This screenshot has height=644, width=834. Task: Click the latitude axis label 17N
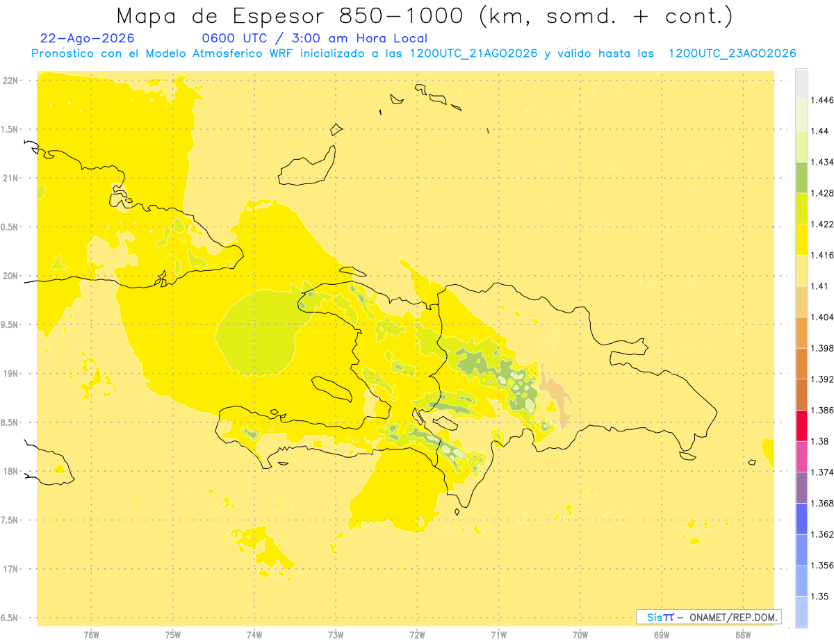click(x=11, y=569)
